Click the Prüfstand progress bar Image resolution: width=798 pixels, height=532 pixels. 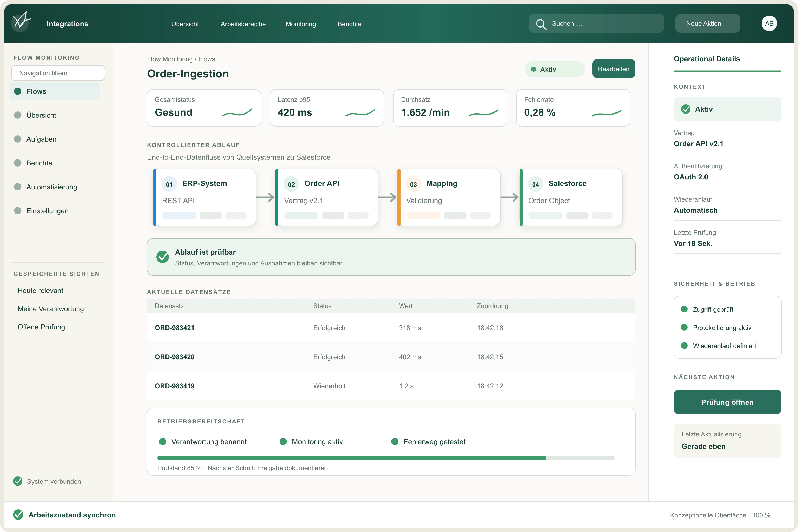(x=386, y=458)
